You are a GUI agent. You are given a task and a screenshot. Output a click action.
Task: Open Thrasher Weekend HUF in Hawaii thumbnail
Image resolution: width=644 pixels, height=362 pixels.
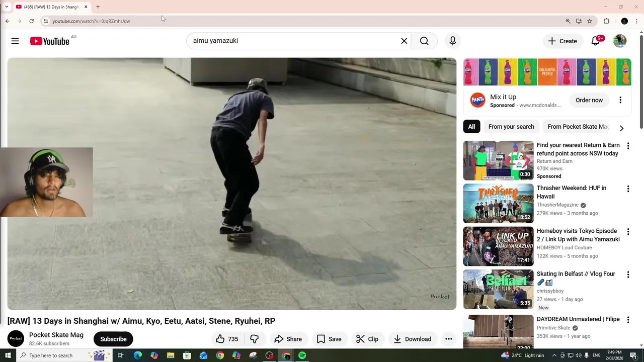498,203
